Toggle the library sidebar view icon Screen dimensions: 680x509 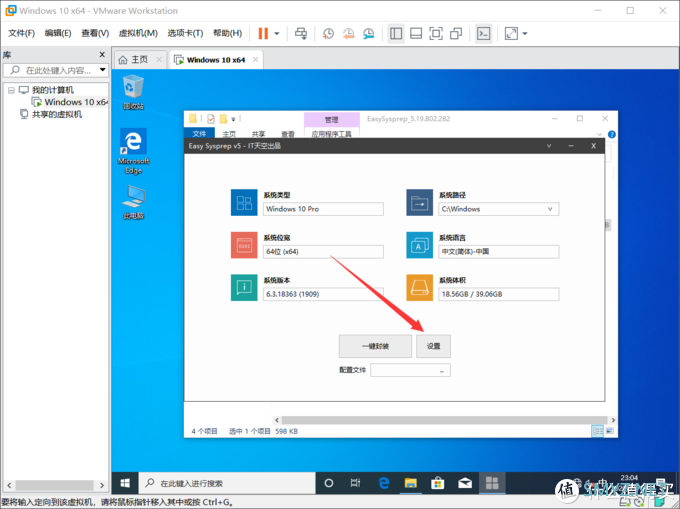(x=396, y=33)
